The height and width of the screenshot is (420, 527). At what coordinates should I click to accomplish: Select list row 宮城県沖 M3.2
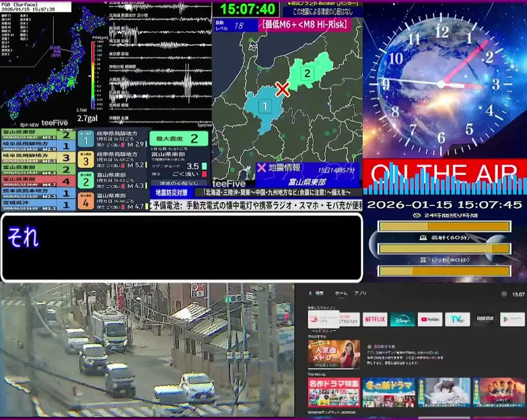click(x=38, y=205)
